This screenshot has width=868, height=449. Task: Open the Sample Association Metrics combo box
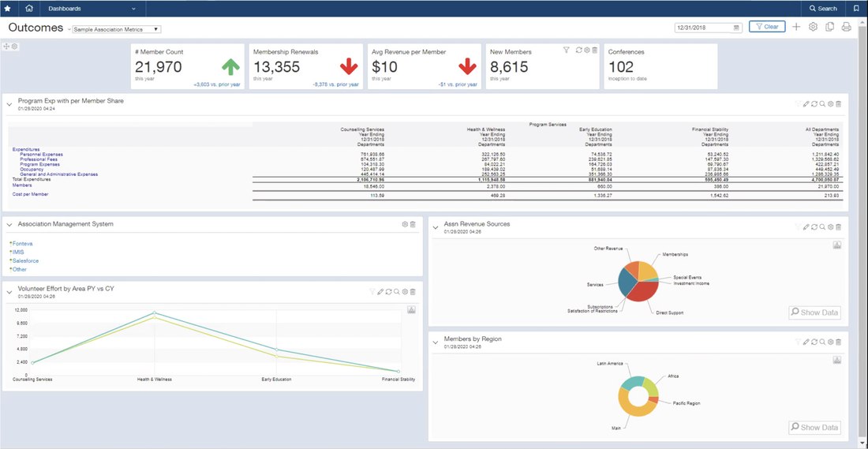click(x=116, y=29)
